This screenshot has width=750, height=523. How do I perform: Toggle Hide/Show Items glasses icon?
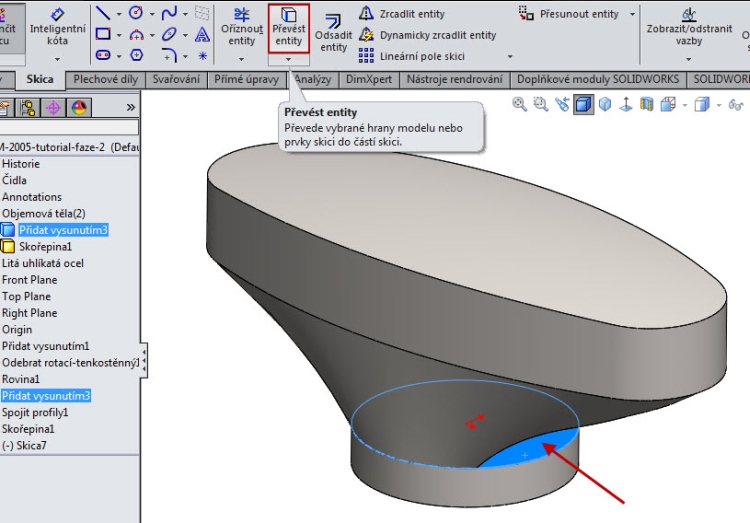[736, 104]
